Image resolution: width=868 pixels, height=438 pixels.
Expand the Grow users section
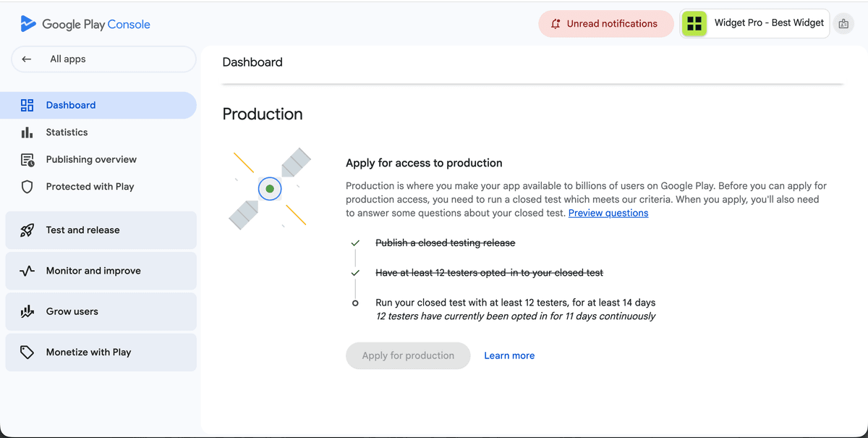[x=101, y=311]
